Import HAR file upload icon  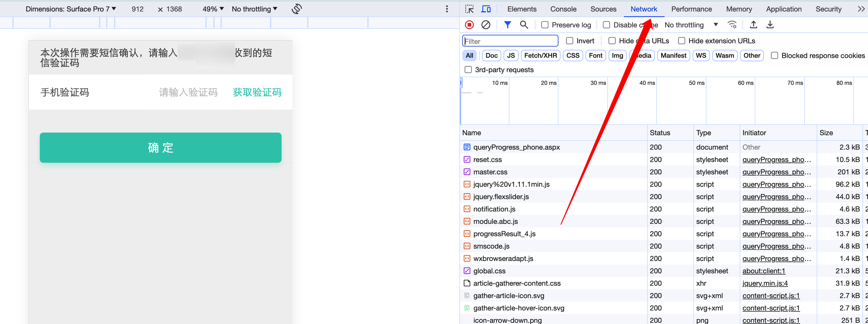(x=753, y=24)
